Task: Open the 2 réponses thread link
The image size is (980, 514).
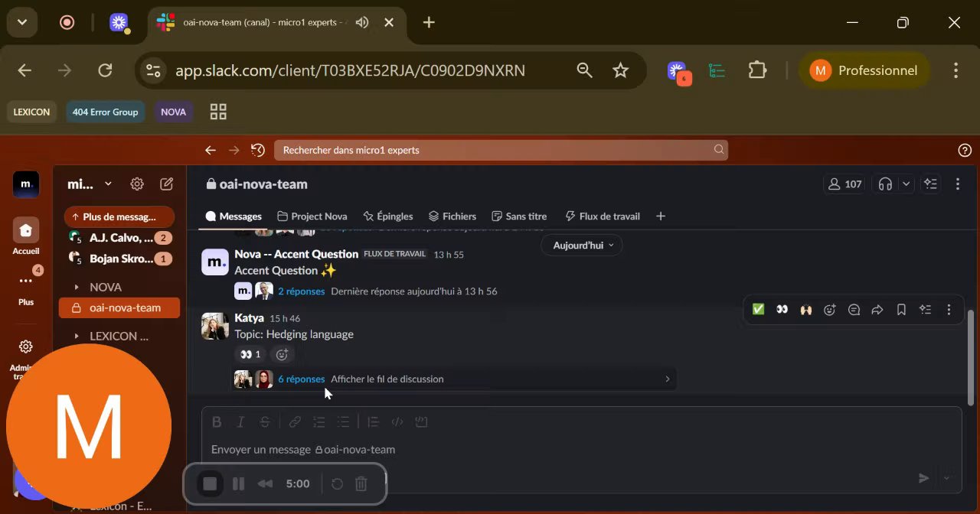Action: coord(301,291)
